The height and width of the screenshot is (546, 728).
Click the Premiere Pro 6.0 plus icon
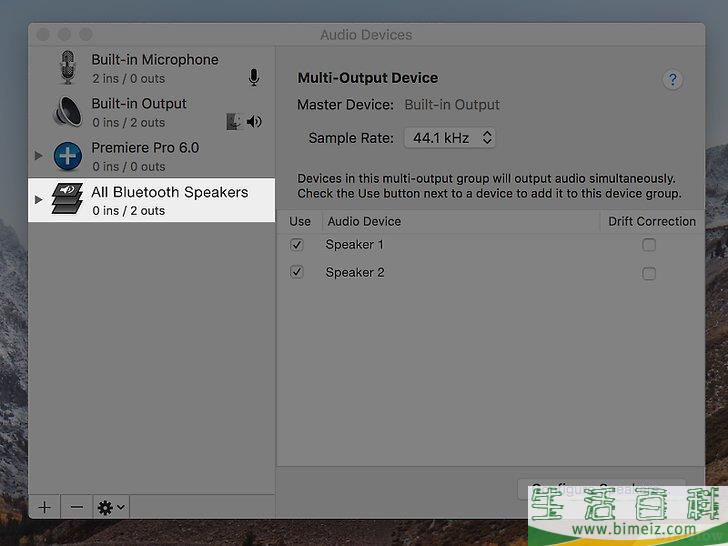[x=68, y=156]
